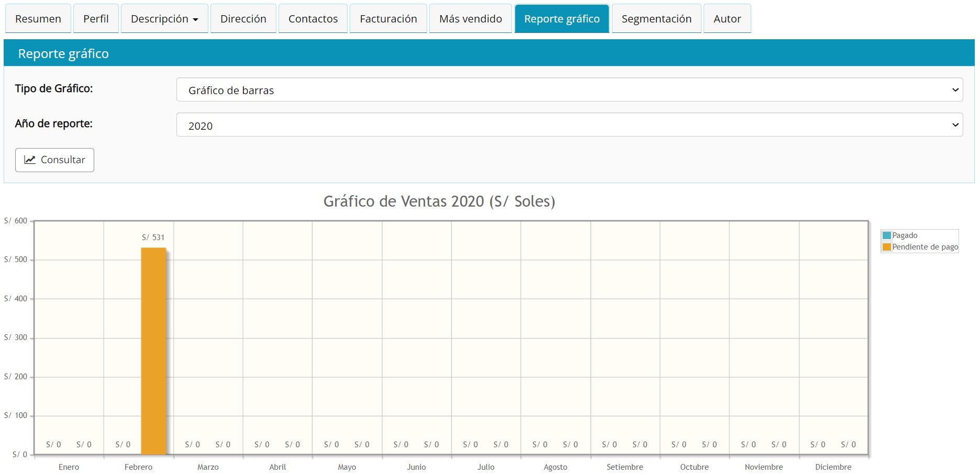Image resolution: width=980 pixels, height=475 pixels.
Task: Click the Pagado legend color box
Action: tap(886, 235)
